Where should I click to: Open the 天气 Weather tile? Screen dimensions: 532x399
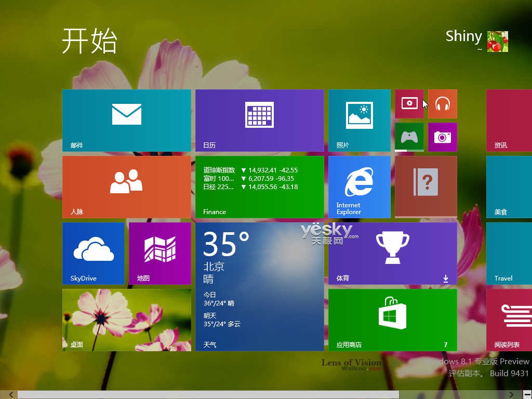pos(260,287)
